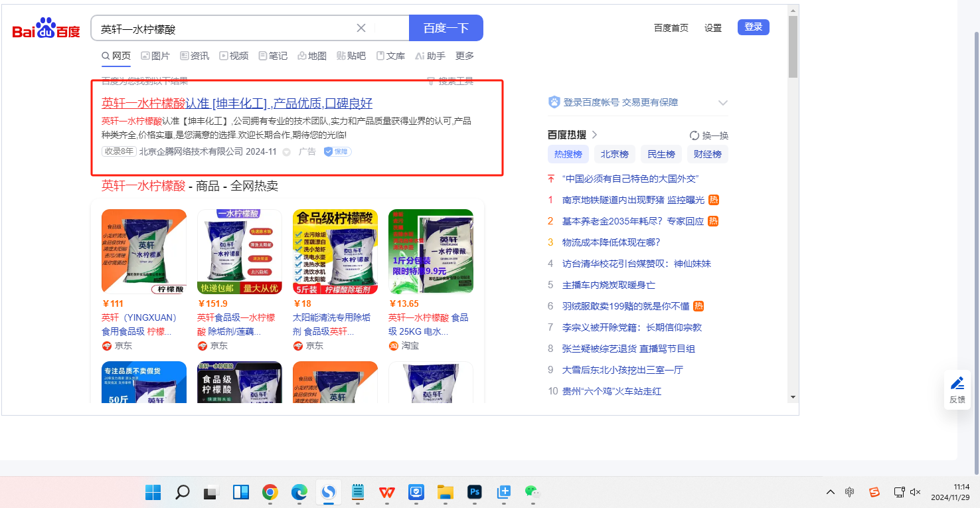Show hidden system tray icons
This screenshot has width=980, height=508.
tap(831, 492)
